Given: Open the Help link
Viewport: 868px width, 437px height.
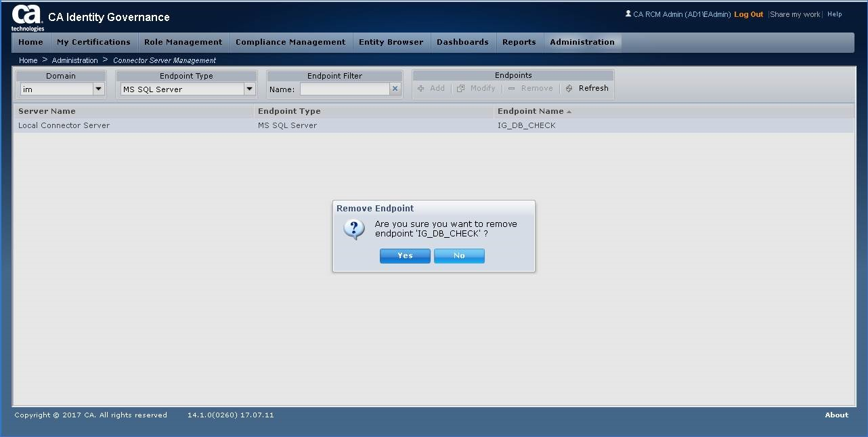Looking at the screenshot, I should [x=835, y=14].
